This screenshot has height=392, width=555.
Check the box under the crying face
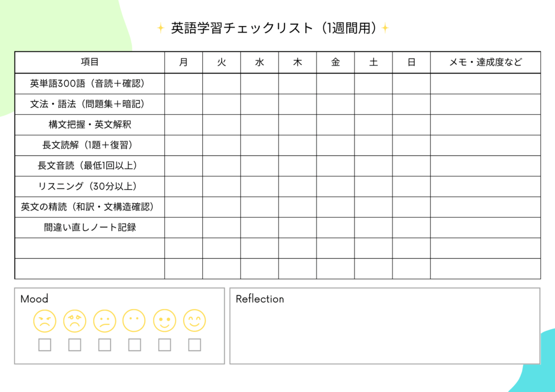[75, 345]
